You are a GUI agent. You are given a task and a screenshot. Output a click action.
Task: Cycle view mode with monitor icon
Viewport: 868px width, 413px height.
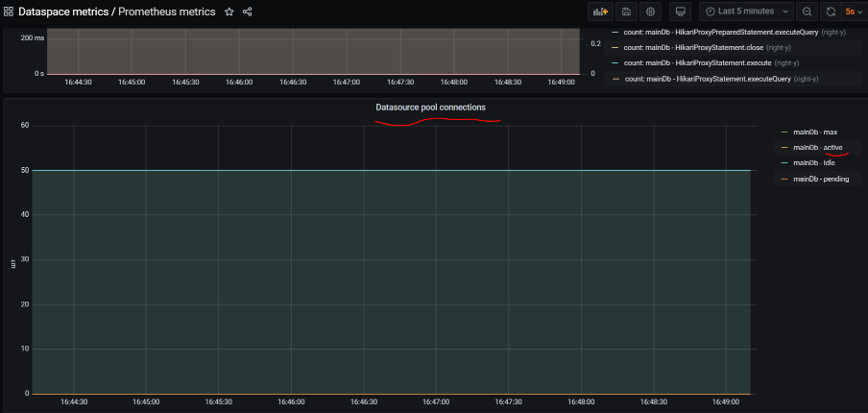pos(681,12)
